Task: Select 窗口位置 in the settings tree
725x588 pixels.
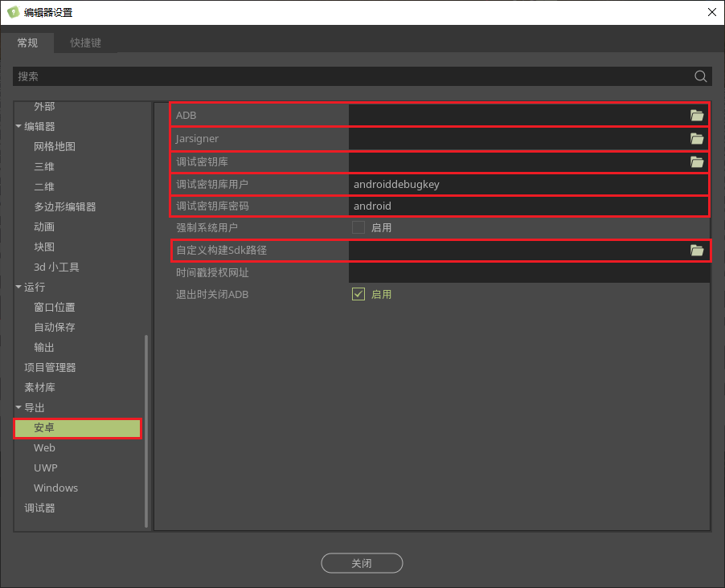Action: (55, 308)
